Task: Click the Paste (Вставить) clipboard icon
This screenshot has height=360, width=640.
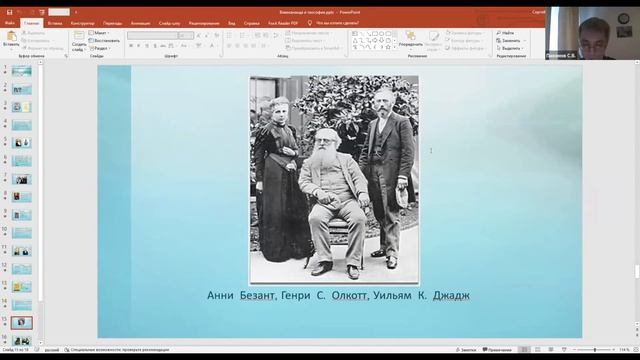Action: point(11,36)
